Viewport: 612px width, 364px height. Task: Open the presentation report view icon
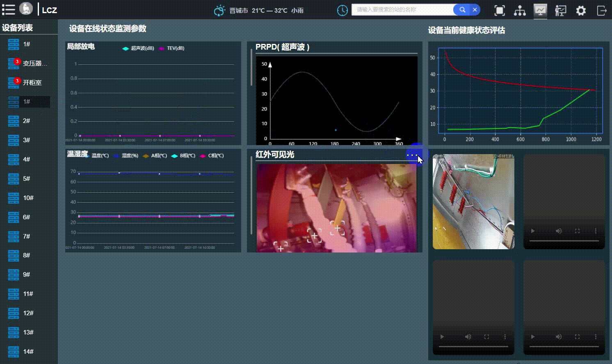561,10
